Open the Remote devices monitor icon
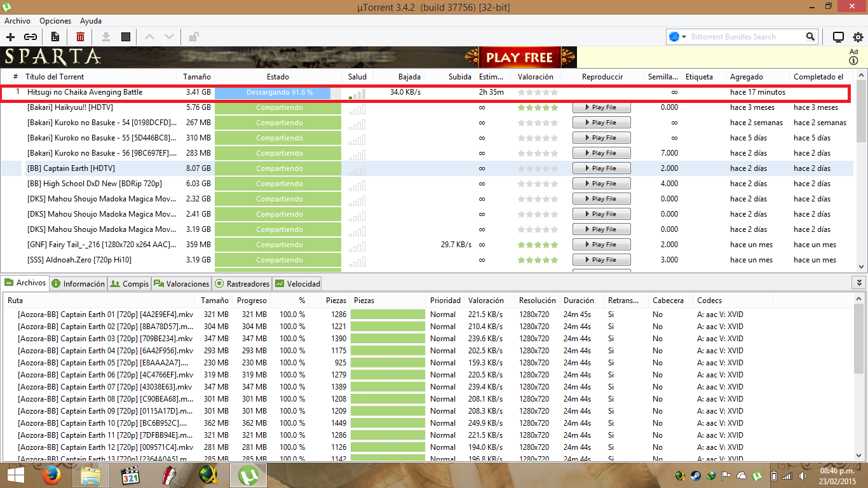Screen dimensions: 868x488 pos(838,37)
